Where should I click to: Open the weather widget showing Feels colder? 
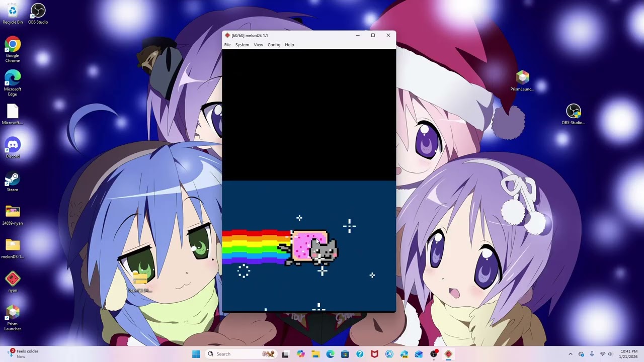point(23,354)
